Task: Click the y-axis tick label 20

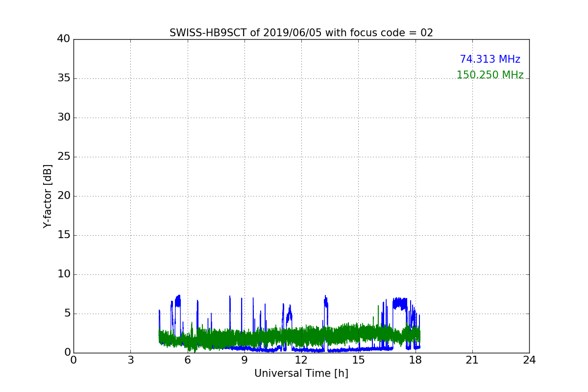Action: tap(64, 196)
